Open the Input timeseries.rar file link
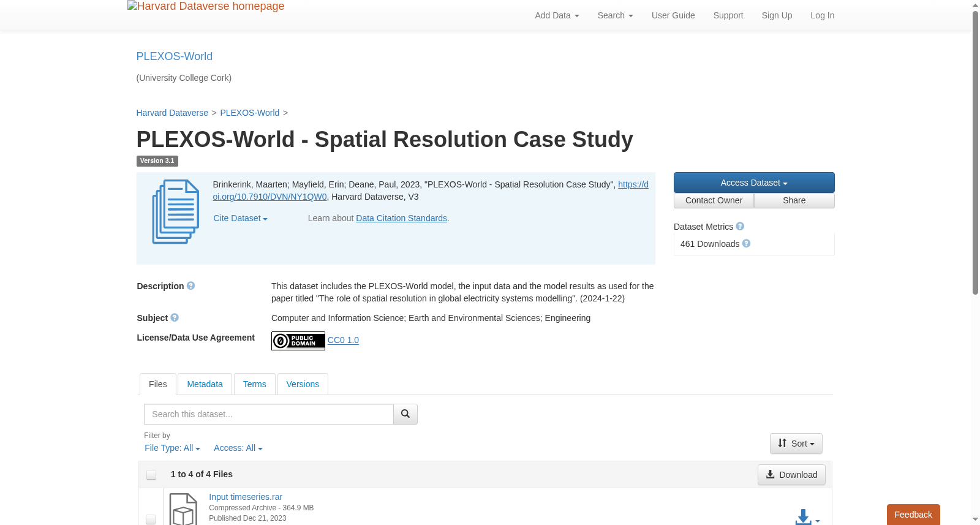This screenshot has height=525, width=980. coord(246,497)
